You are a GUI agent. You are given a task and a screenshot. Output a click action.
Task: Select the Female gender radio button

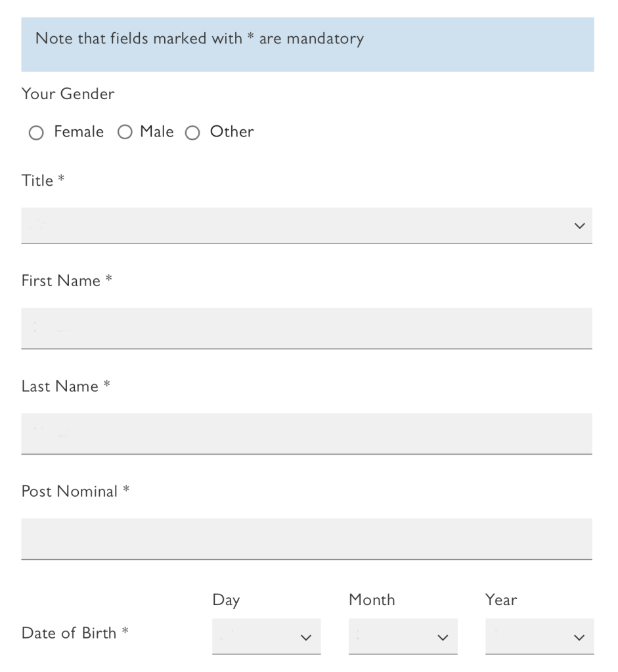point(36,133)
